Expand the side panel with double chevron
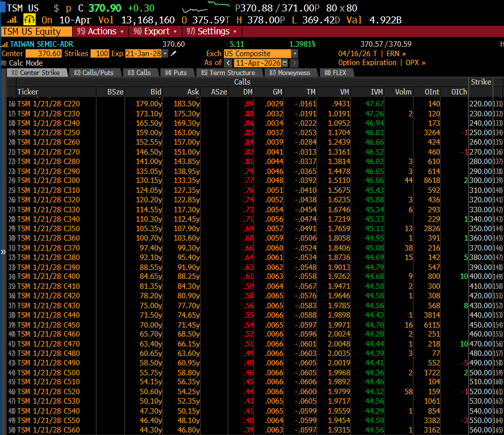 point(3,252)
